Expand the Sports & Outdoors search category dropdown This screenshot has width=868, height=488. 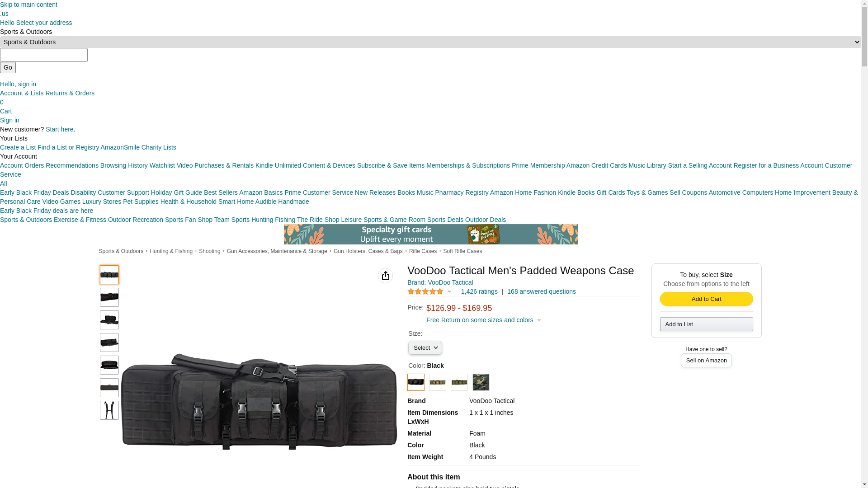point(430,42)
